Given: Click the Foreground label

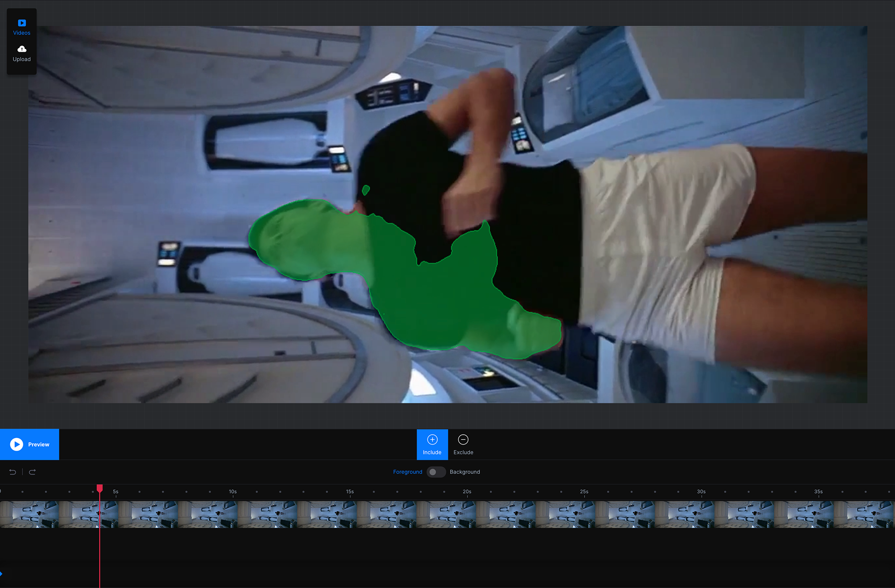Looking at the screenshot, I should click(407, 472).
